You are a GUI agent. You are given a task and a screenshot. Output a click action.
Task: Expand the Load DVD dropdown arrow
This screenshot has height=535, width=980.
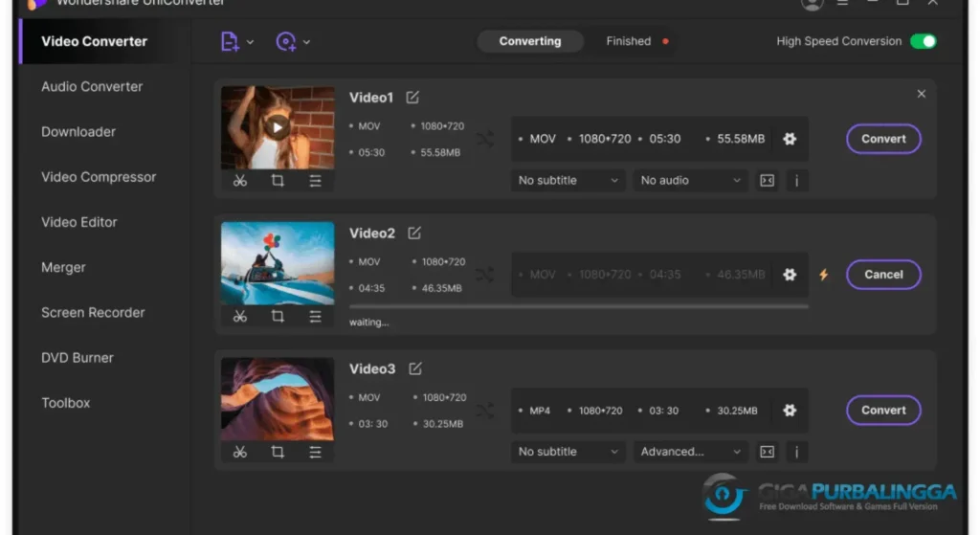tap(306, 42)
